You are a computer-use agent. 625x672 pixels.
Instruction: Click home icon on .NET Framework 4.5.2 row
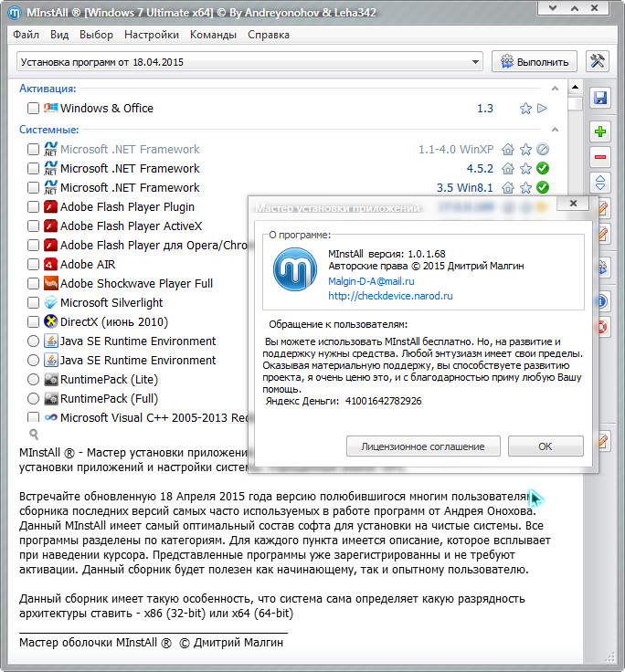508,168
